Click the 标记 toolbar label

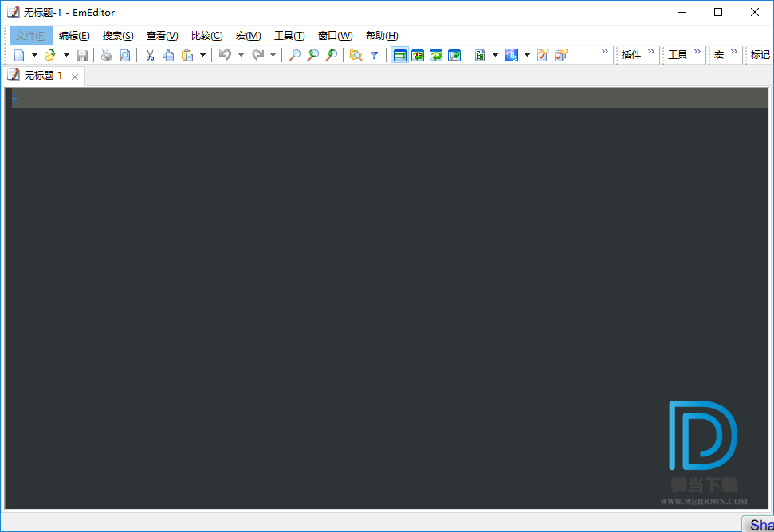(760, 55)
